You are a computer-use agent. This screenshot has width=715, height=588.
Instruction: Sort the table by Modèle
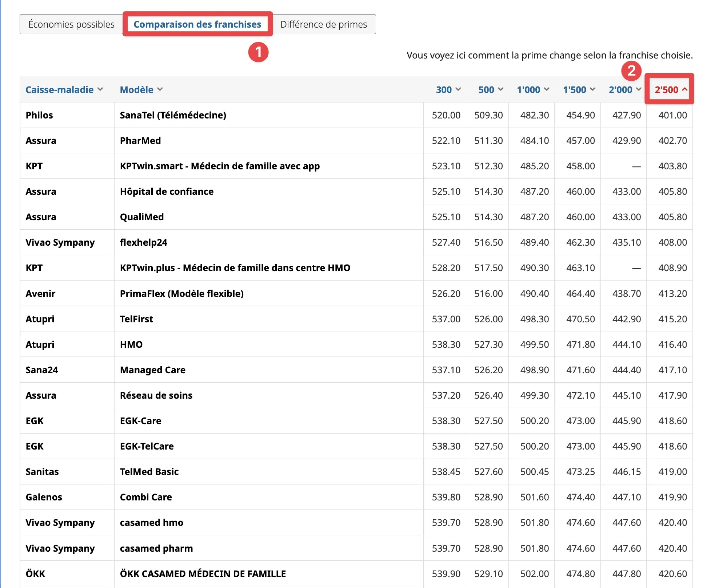pos(141,90)
